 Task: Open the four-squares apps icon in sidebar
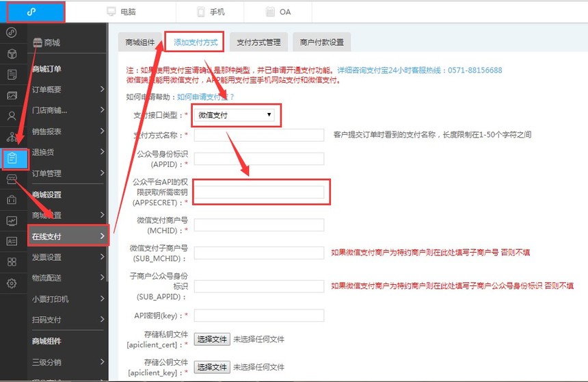click(x=12, y=262)
